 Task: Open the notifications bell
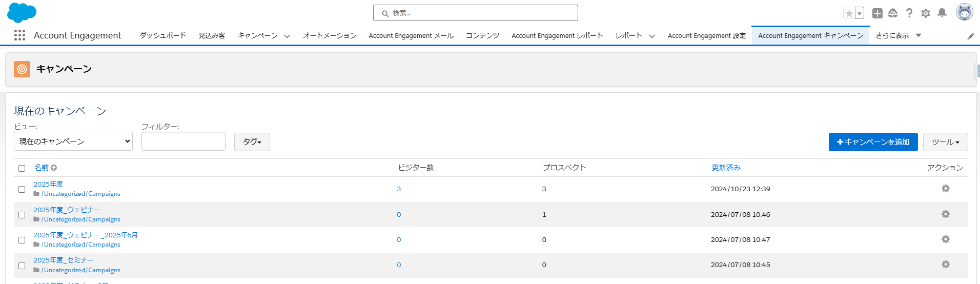942,13
